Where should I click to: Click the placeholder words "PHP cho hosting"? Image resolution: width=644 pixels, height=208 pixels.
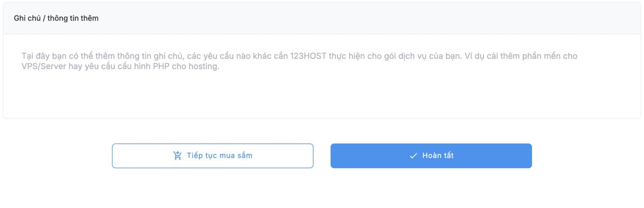[x=186, y=67]
